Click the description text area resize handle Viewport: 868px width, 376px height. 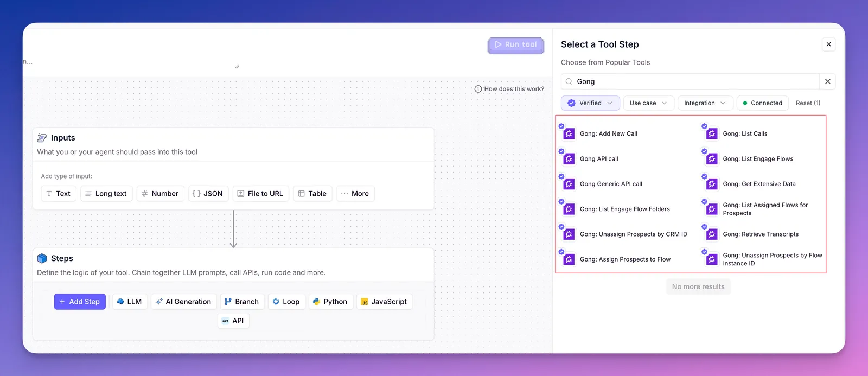pos(237,66)
